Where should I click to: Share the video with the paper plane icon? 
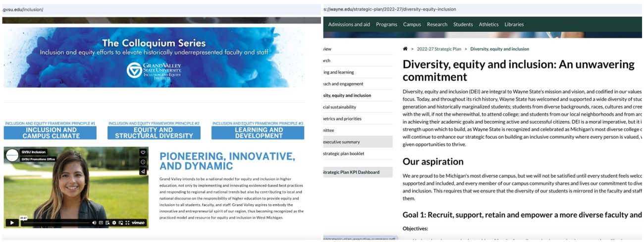click(x=143, y=171)
